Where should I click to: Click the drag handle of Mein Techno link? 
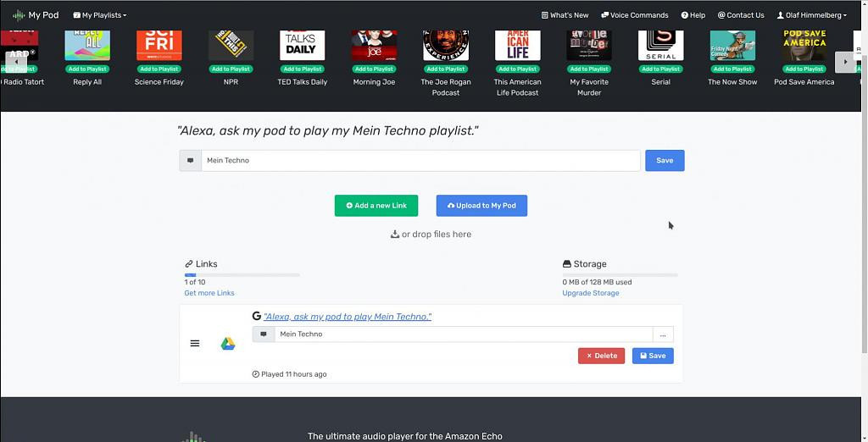(x=195, y=344)
